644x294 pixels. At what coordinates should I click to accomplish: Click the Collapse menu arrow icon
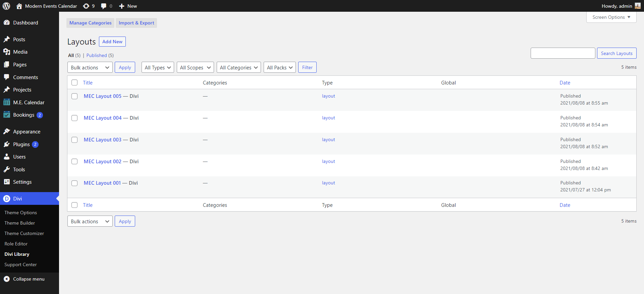[7, 279]
